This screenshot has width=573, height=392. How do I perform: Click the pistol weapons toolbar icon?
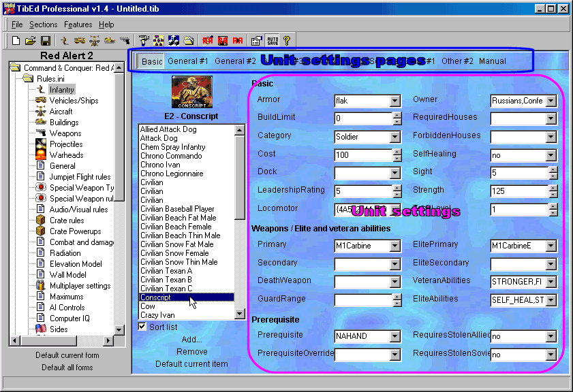(x=124, y=41)
